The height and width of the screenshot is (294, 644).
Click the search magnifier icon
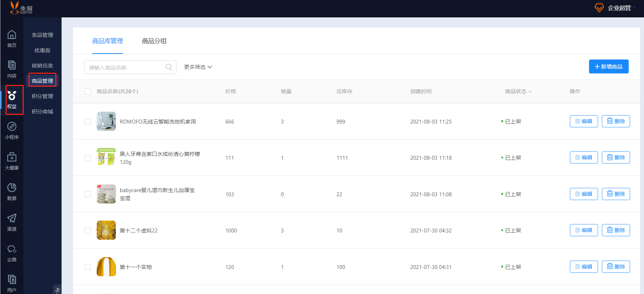[169, 67]
